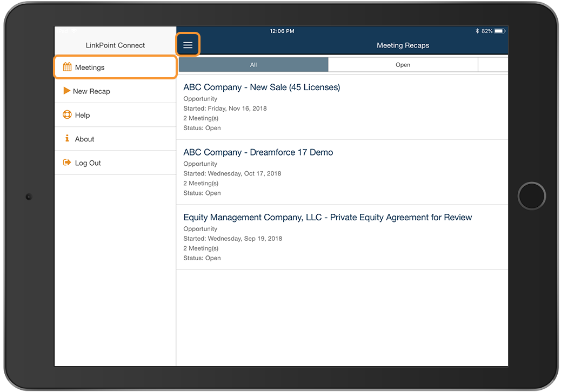
Task: Click 'Started: Friday, Nov 16, 2018'
Action: click(225, 109)
